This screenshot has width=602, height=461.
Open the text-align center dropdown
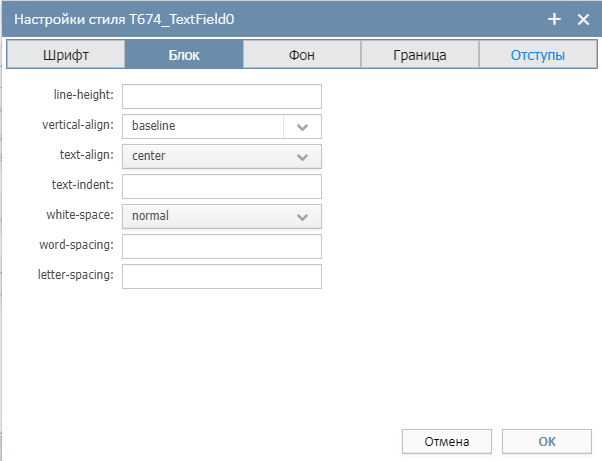coord(222,157)
